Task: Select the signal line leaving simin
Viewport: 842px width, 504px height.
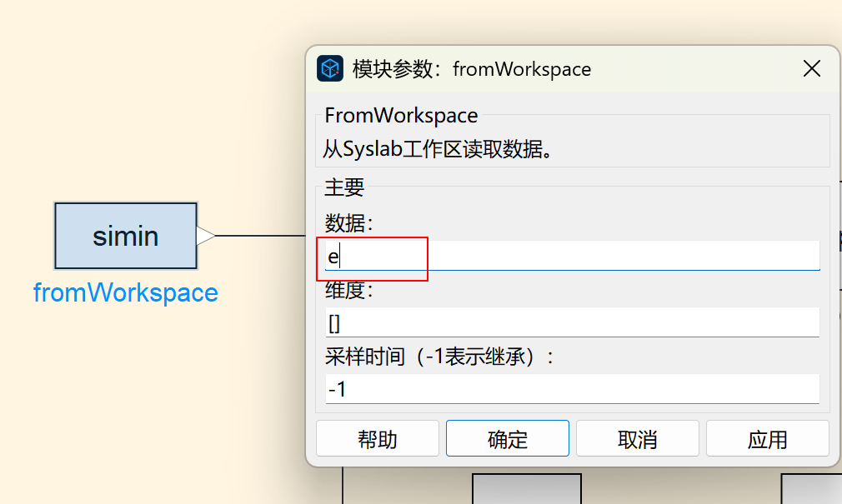Action: pyautogui.click(x=260, y=236)
